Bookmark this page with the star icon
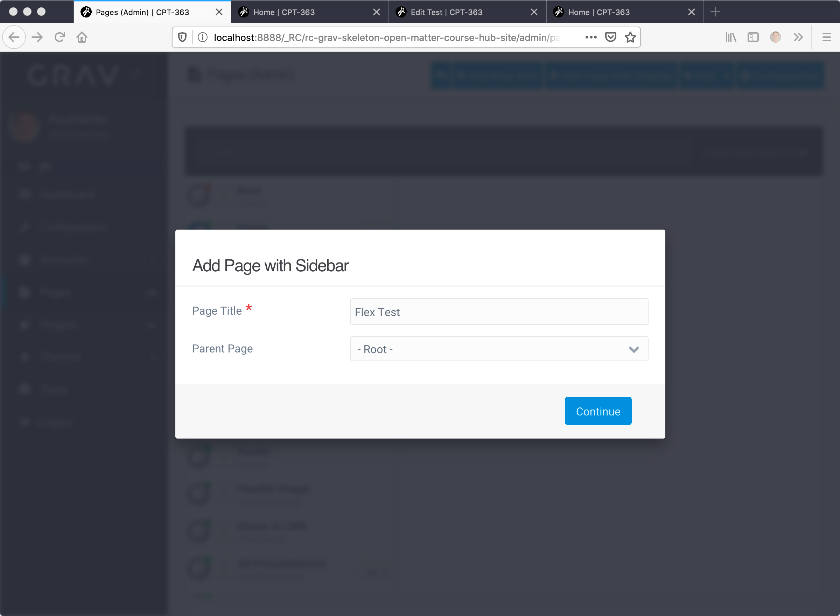This screenshot has height=616, width=840. (630, 37)
